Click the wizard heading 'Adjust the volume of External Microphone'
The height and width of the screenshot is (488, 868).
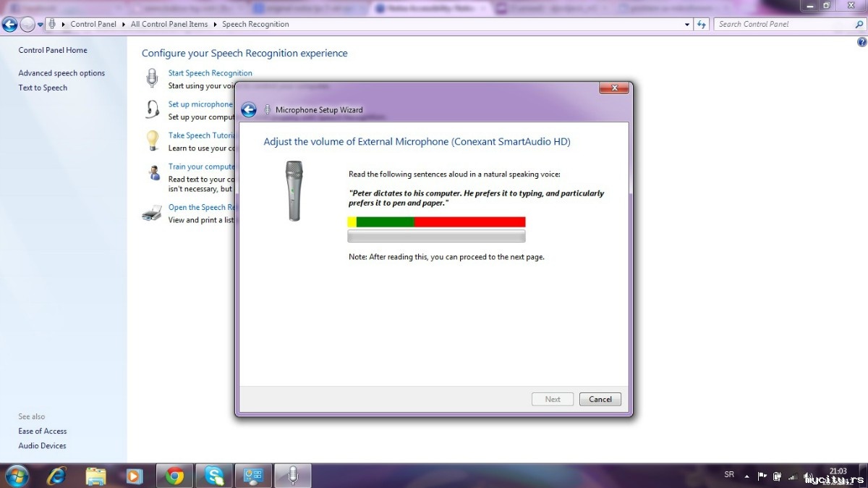[417, 142]
